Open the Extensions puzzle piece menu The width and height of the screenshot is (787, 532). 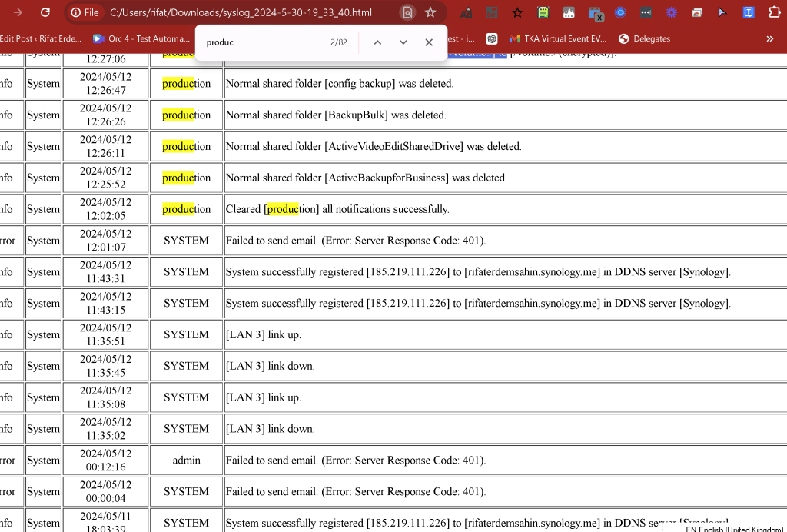[x=775, y=12]
